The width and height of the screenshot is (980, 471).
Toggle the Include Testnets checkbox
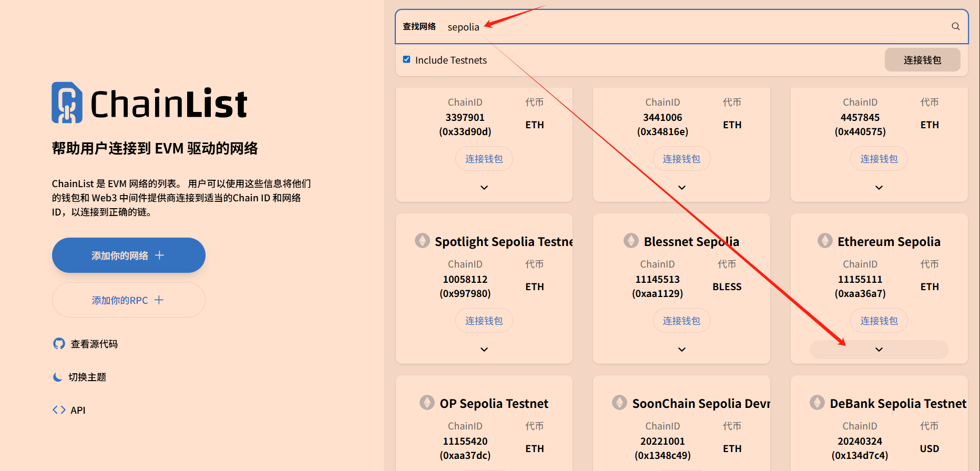[x=406, y=59]
